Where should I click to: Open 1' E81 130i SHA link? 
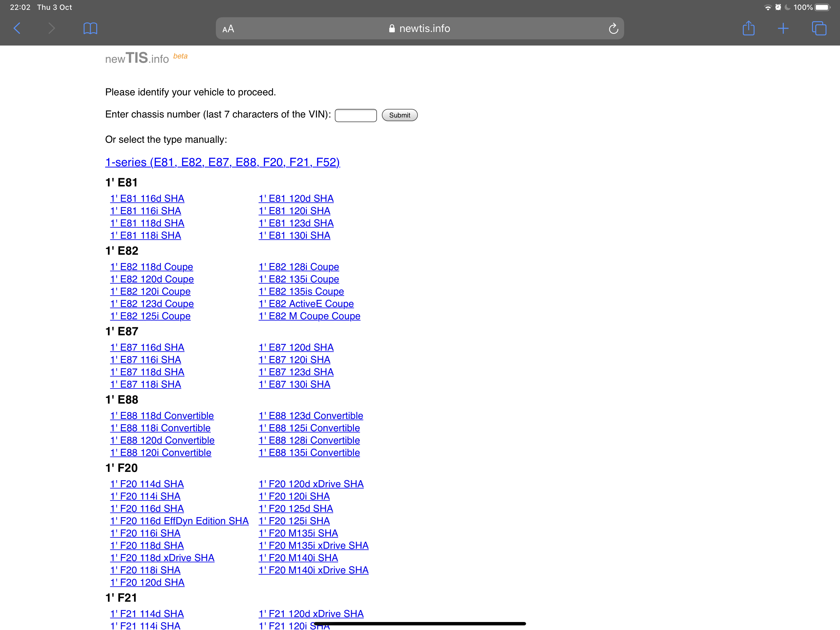point(294,236)
